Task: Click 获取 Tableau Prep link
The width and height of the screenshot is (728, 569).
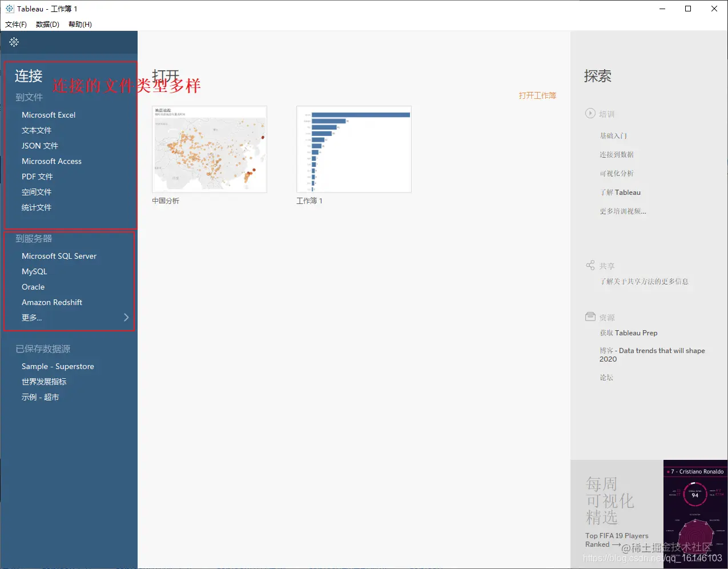Action: point(629,333)
